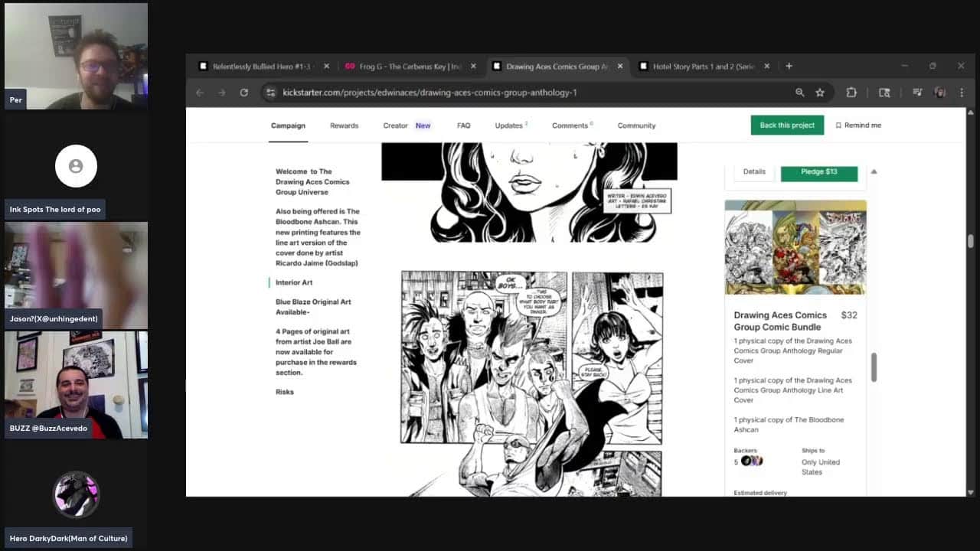Open the zoom magnifier in the address bar
980x551 pixels.
coord(799,93)
